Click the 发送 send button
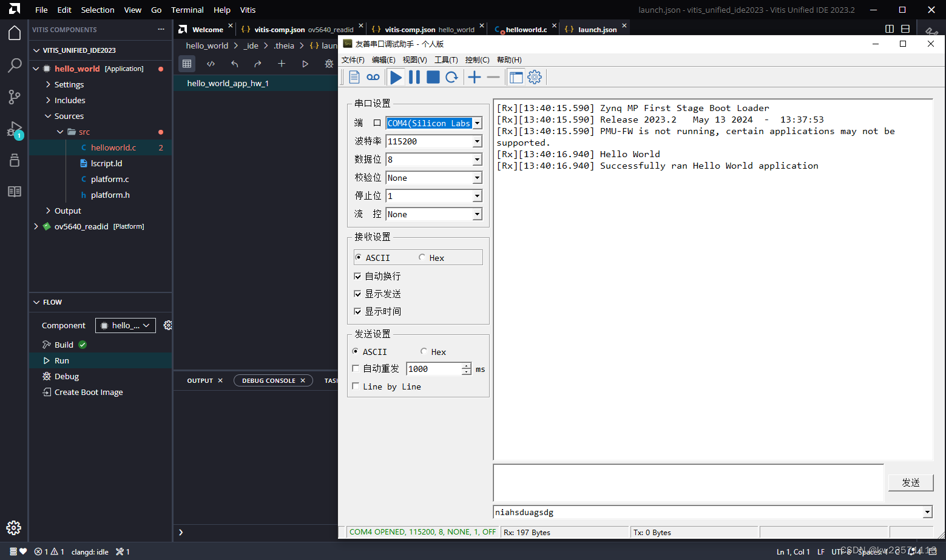 pyautogui.click(x=911, y=482)
